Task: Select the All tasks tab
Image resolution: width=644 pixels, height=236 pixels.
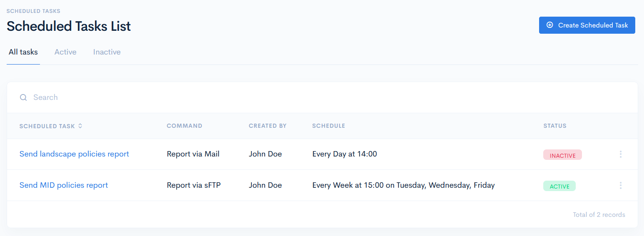Action: click(x=23, y=52)
